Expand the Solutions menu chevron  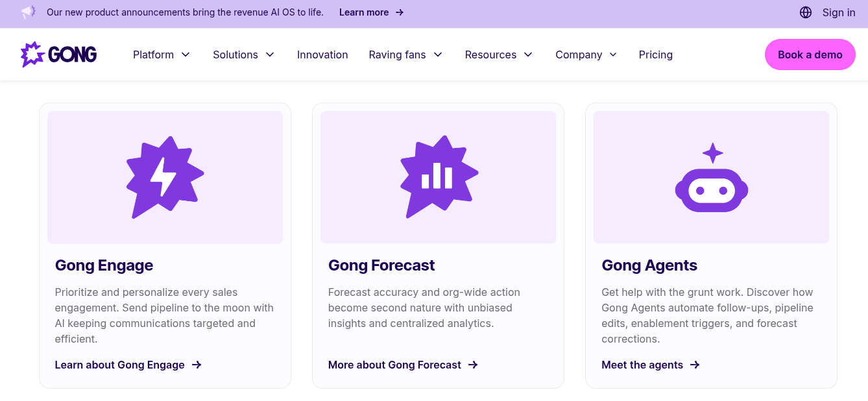(x=270, y=55)
